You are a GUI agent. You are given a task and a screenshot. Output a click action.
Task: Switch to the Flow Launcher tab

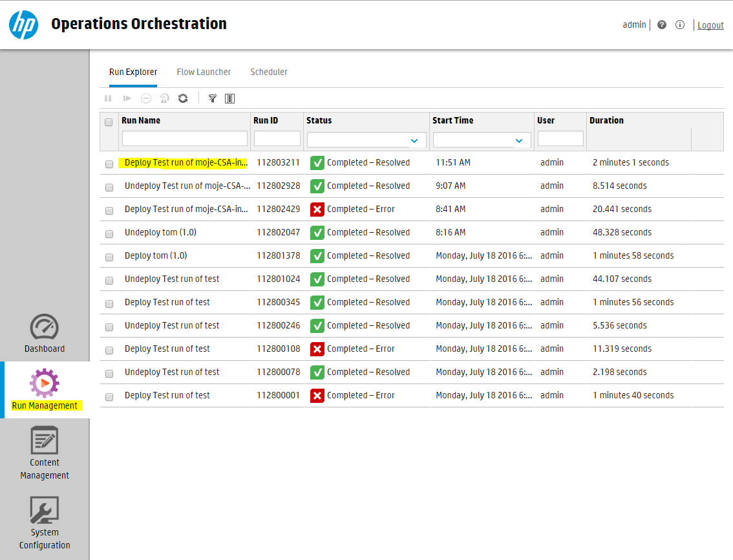point(204,72)
